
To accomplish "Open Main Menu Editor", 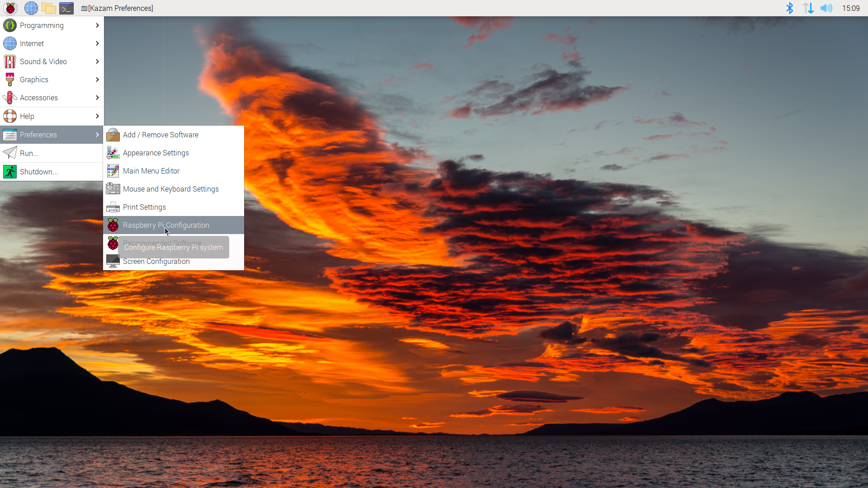I will tap(174, 171).
